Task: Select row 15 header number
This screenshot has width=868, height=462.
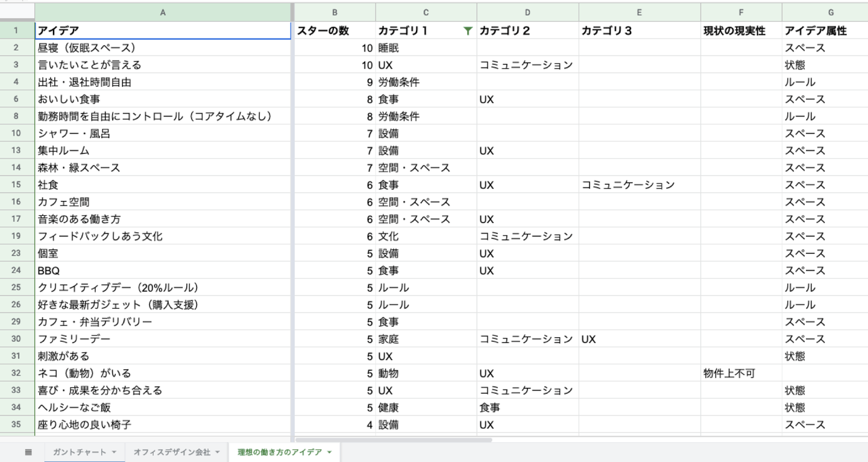Action: point(17,185)
